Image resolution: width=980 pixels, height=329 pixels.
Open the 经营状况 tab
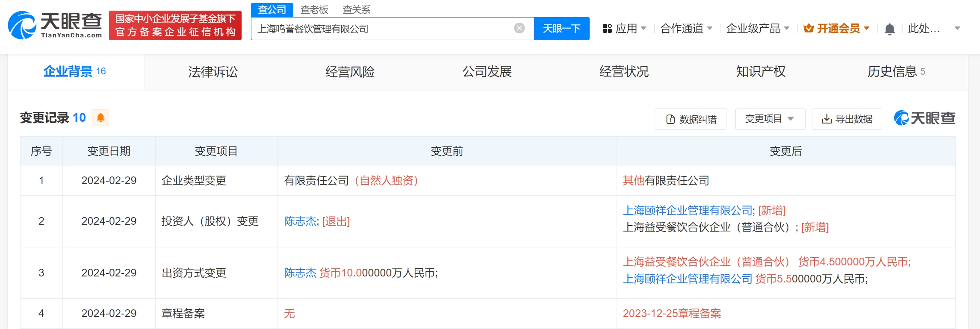click(624, 71)
